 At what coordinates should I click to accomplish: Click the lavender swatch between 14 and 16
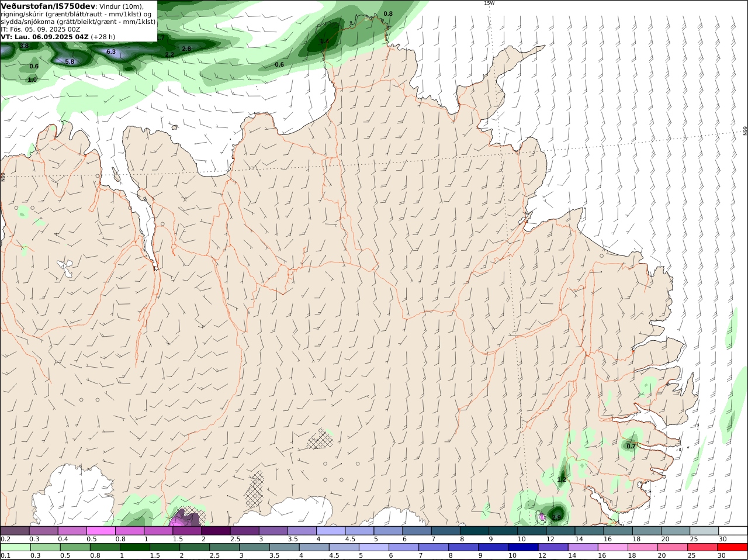pyautogui.click(x=582, y=547)
